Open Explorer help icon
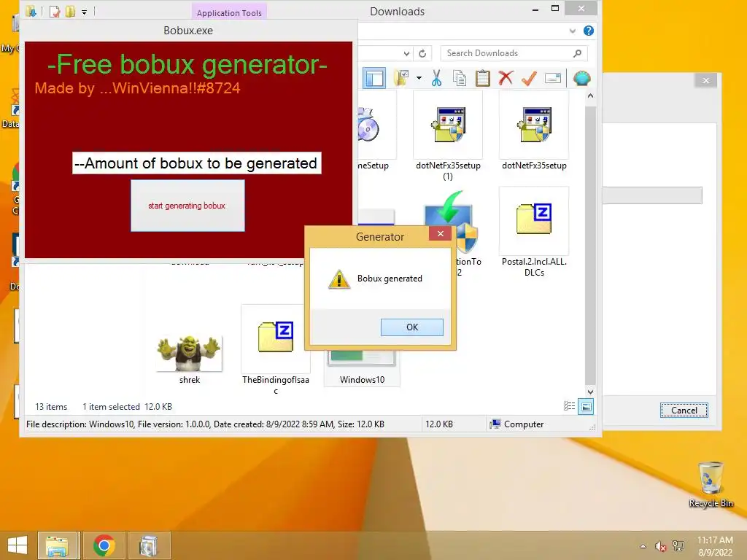 coord(589,31)
